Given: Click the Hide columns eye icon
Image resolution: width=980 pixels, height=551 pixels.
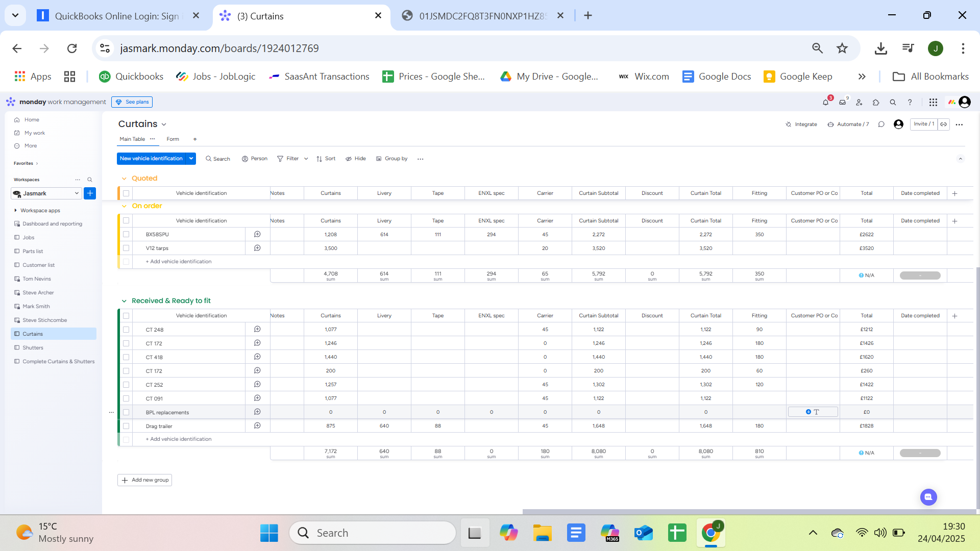Looking at the screenshot, I should 349,159.
